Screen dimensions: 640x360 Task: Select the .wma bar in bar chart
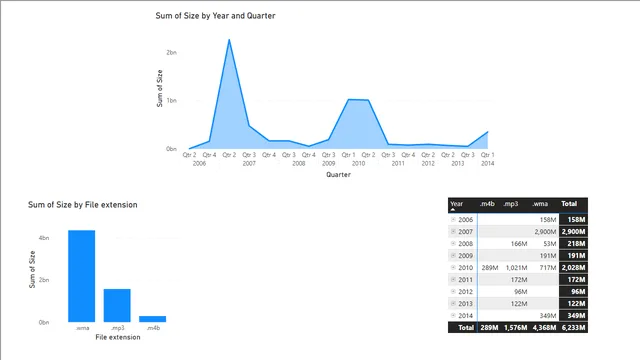pyautogui.click(x=82, y=276)
